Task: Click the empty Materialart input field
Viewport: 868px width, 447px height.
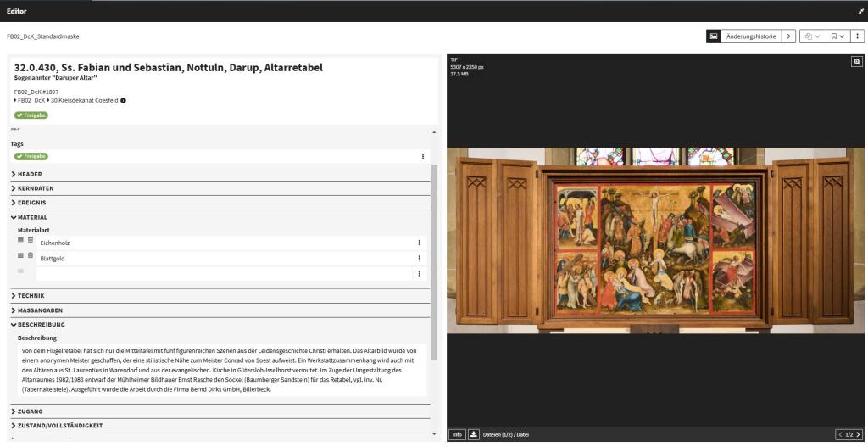Action: (225, 273)
